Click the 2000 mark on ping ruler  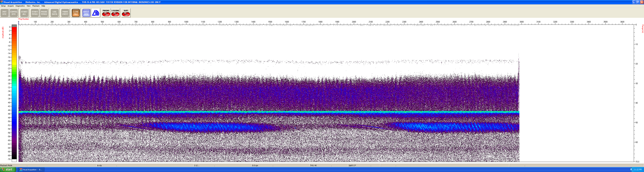click(x=354, y=22)
